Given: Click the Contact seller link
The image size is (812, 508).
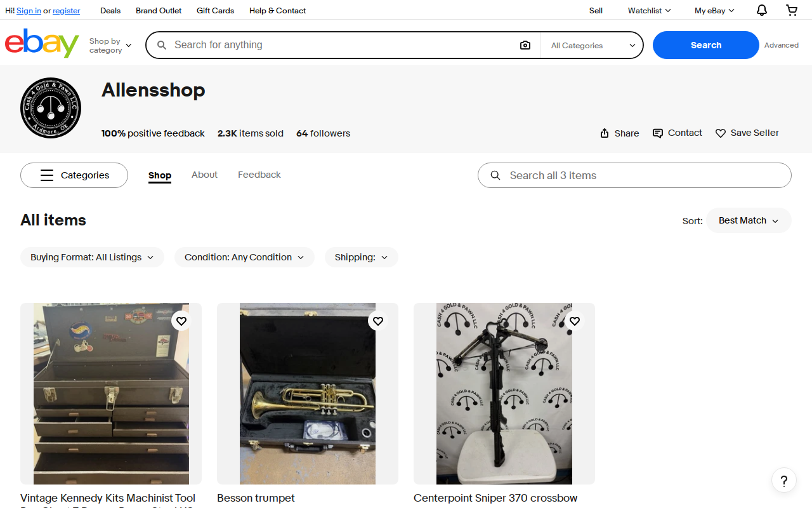Looking at the screenshot, I should (677, 133).
